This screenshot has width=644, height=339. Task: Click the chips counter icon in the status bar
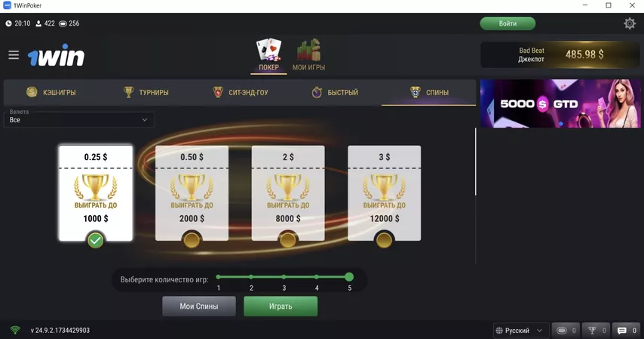pos(562,331)
